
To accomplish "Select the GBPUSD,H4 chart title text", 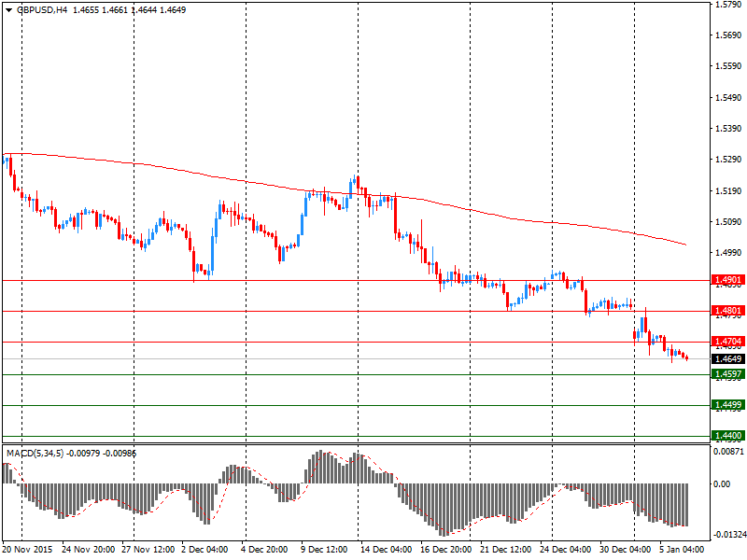I will pos(42,10).
